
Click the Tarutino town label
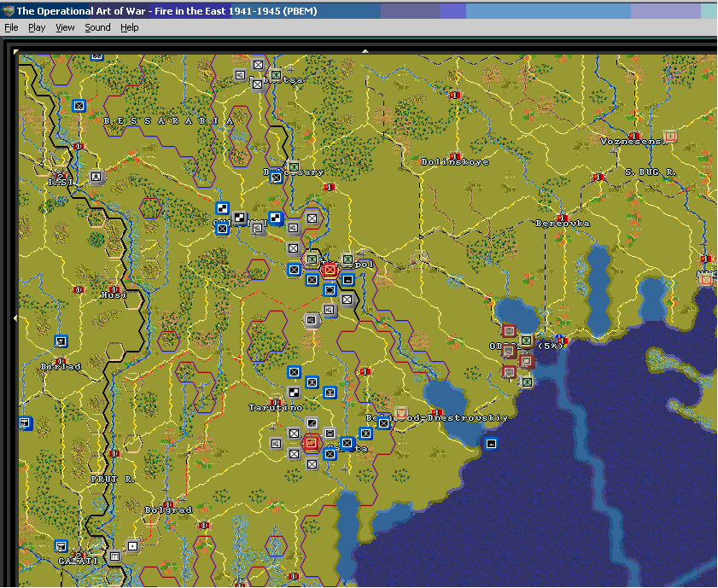[276, 407]
